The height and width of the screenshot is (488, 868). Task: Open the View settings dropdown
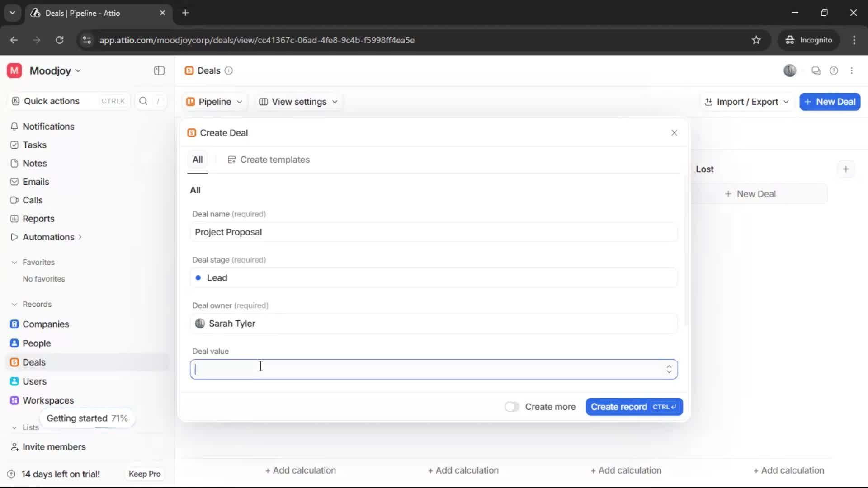298,102
